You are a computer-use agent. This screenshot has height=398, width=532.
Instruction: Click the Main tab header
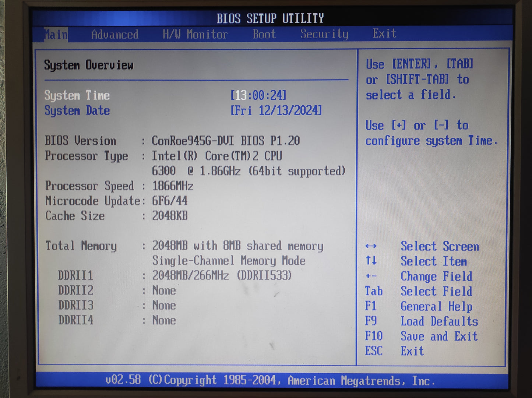55,34
